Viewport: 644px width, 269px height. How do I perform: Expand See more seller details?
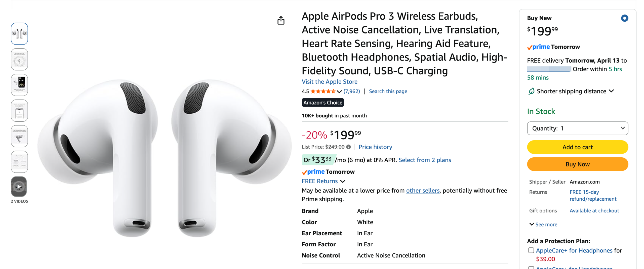(543, 224)
